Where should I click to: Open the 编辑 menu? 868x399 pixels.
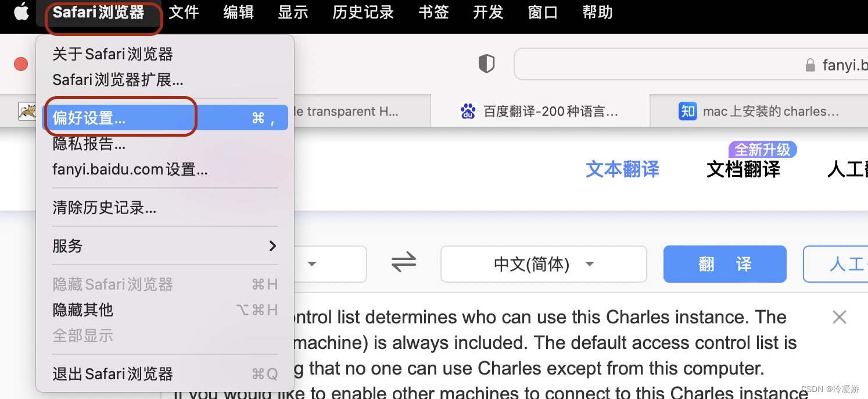238,12
